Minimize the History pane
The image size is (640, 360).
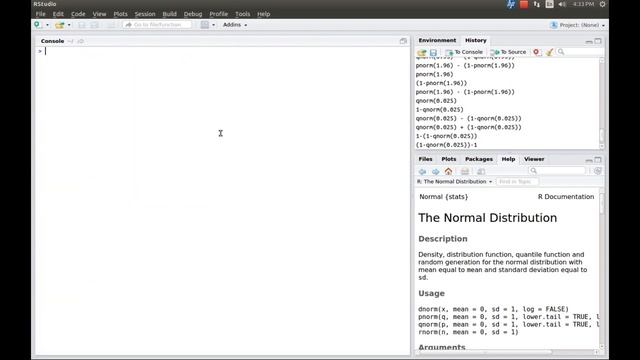[589, 41]
